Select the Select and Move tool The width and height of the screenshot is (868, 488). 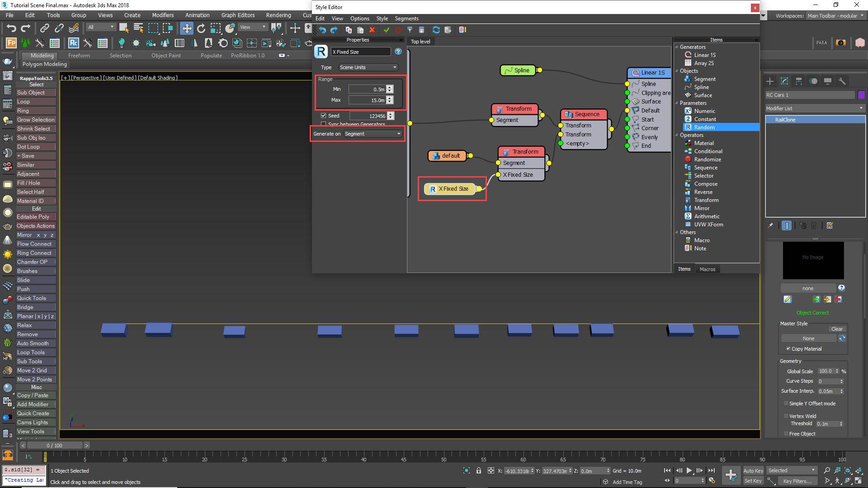pyautogui.click(x=187, y=28)
